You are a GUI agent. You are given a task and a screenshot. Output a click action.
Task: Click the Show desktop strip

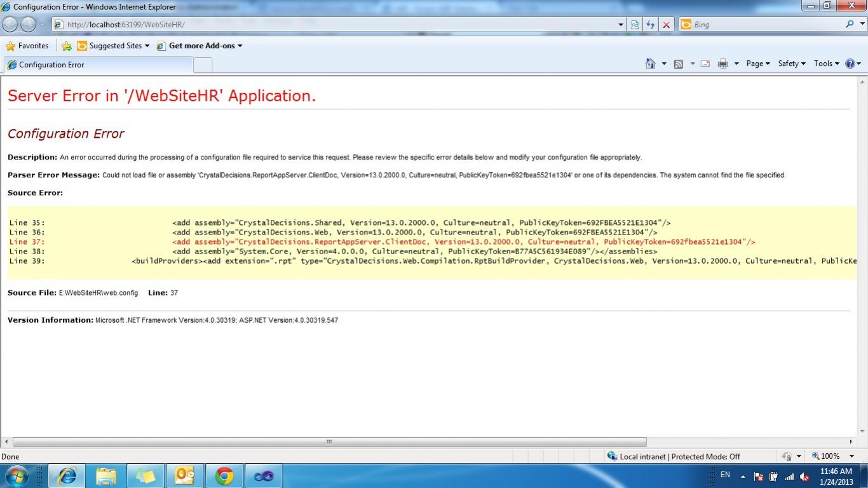864,476
